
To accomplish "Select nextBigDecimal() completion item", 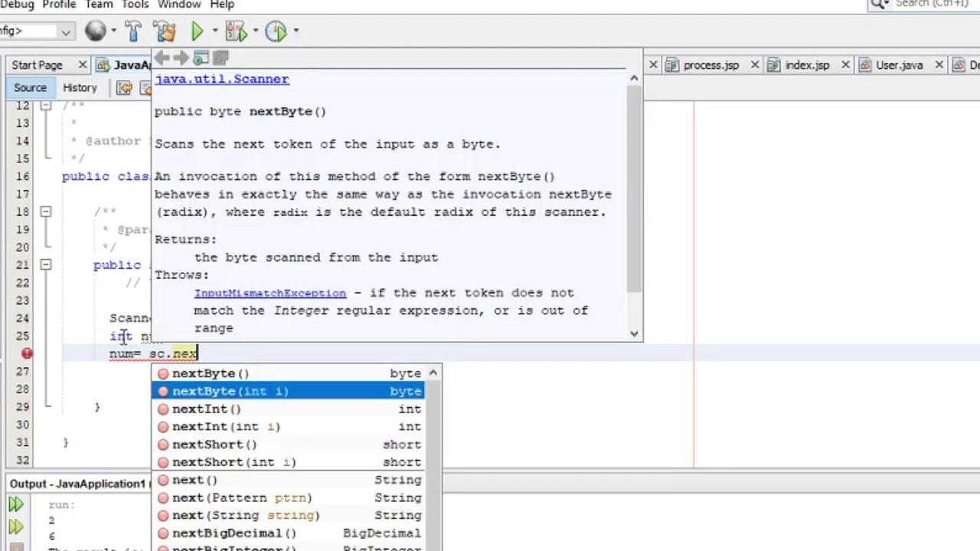I will [289, 533].
